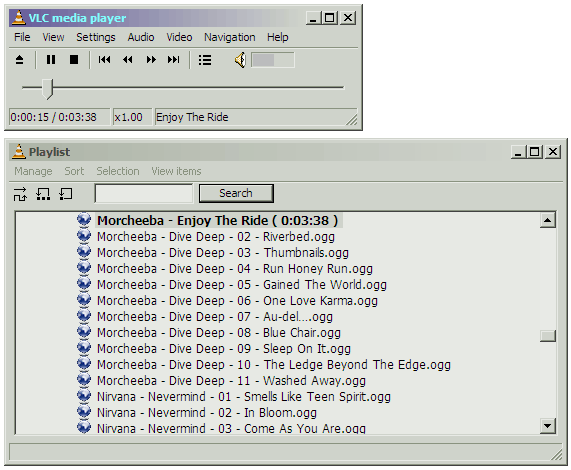Select track 07 - Au-del....ogg

tap(215, 317)
